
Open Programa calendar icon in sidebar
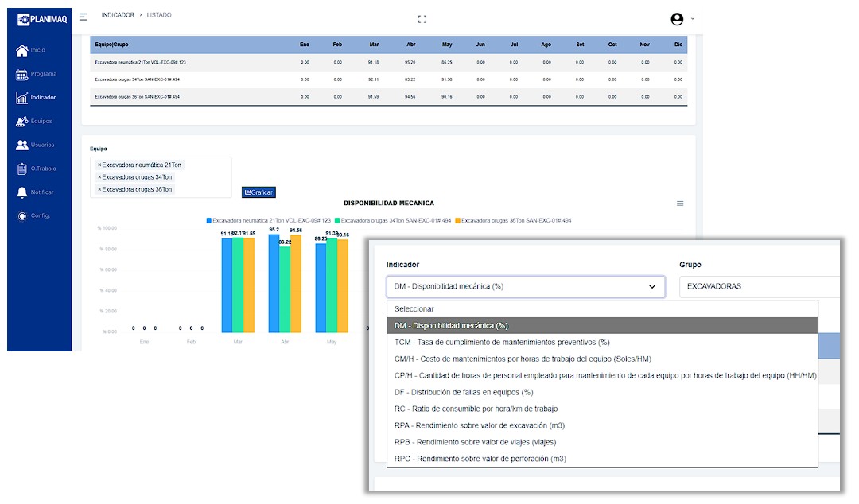(x=22, y=75)
